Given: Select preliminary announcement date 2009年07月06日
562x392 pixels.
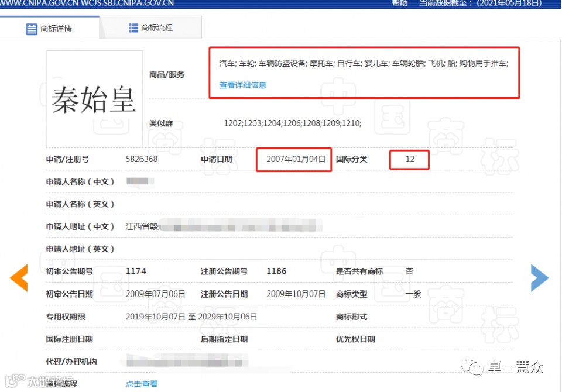Looking at the screenshot, I should click(x=155, y=294).
